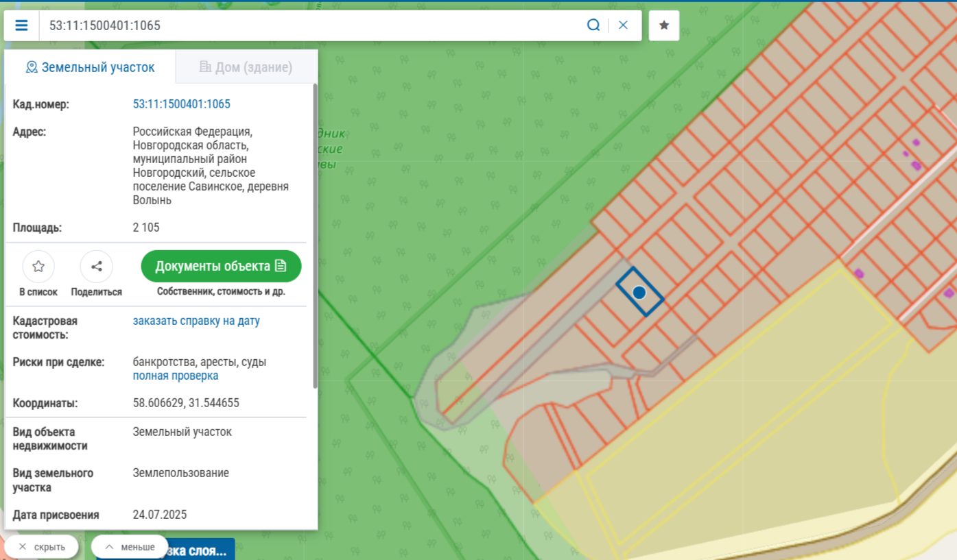This screenshot has width=957, height=560.
Task: Share the parcel with the share icon
Action: pyautogui.click(x=96, y=267)
